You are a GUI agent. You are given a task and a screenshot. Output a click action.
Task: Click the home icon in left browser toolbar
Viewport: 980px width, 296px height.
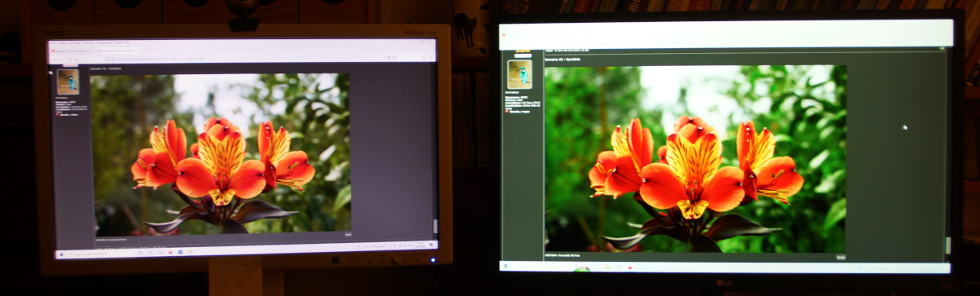tap(77, 60)
